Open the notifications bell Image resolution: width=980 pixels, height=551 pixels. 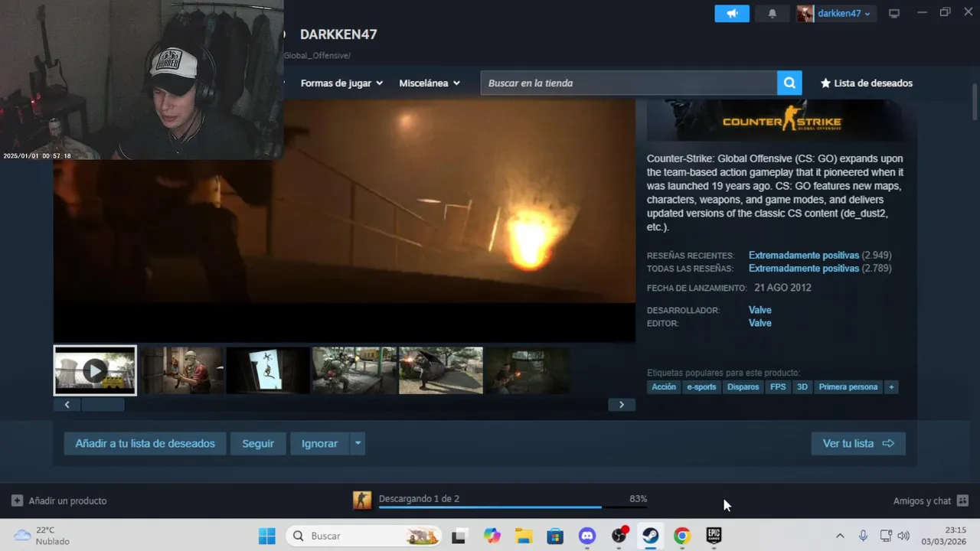coord(772,13)
